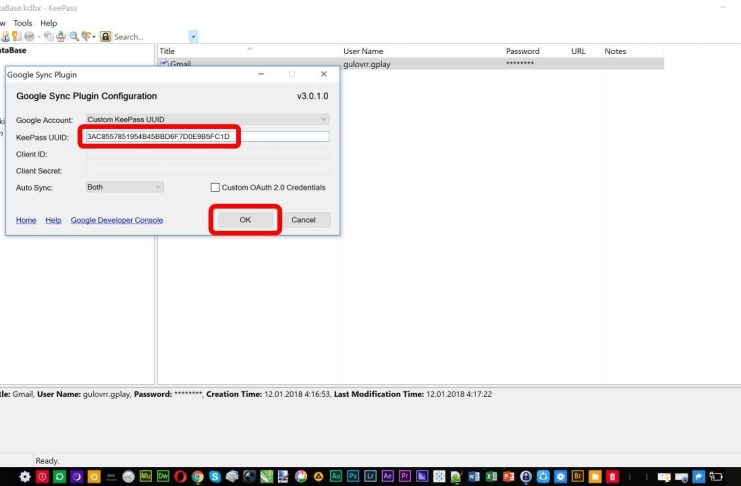Switch to KeePass lock icon on taskbar
741x486 pixels.
[526, 477]
